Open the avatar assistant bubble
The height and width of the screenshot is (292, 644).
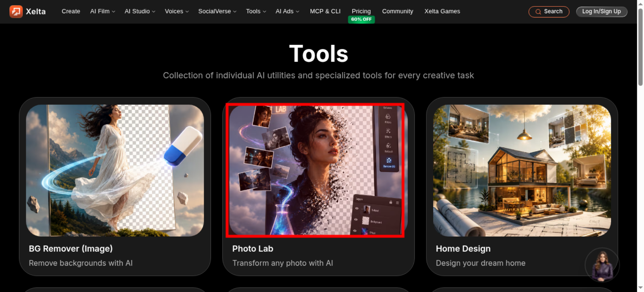(x=602, y=265)
